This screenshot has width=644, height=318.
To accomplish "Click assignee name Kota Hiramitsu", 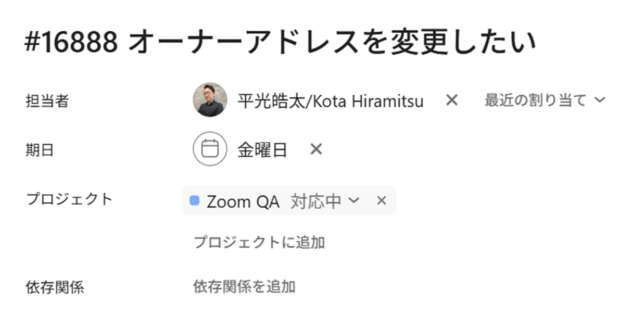I will (330, 100).
